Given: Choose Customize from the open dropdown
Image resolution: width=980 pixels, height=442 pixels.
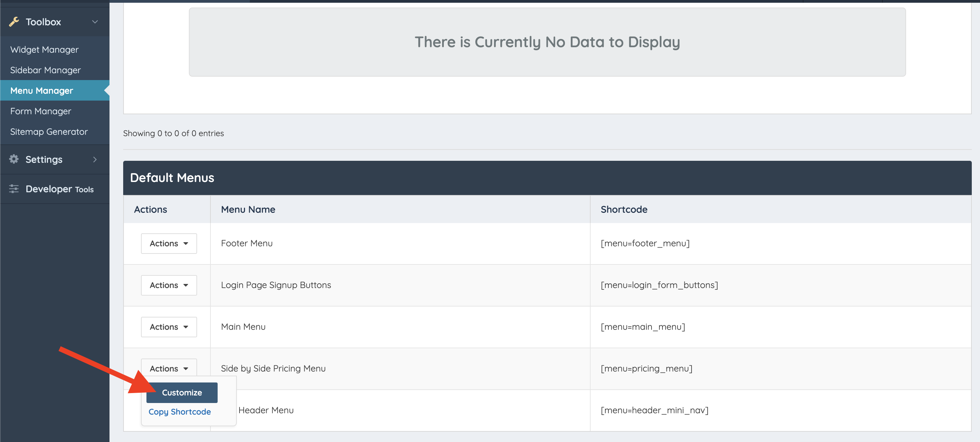Looking at the screenshot, I should [x=182, y=392].
